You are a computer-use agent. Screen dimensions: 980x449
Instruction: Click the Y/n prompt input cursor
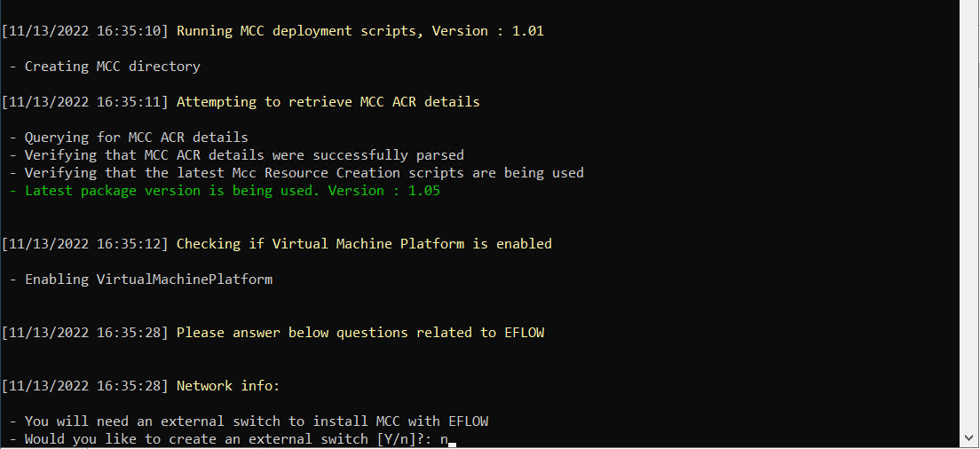(x=452, y=440)
